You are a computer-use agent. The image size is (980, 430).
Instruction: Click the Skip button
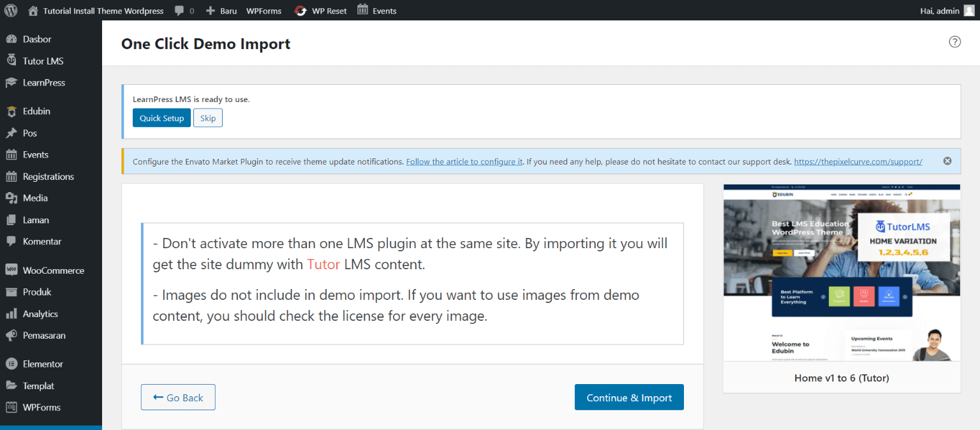[208, 118]
